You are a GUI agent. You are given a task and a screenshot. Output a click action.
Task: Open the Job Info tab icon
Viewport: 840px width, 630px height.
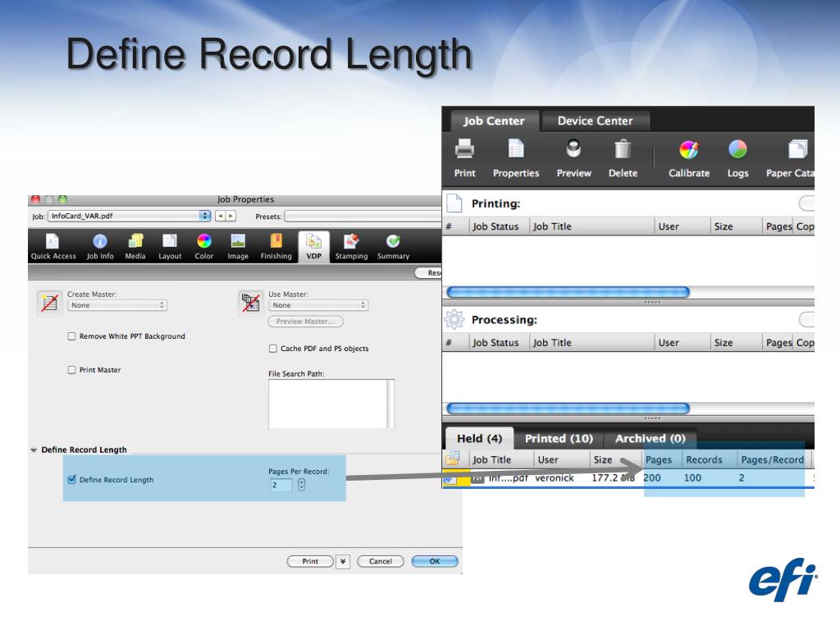(x=100, y=242)
